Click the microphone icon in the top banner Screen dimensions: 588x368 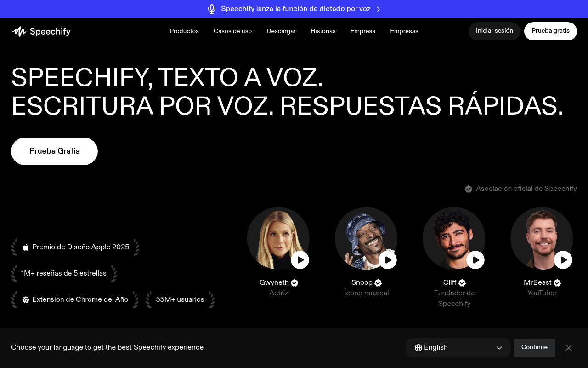212,9
